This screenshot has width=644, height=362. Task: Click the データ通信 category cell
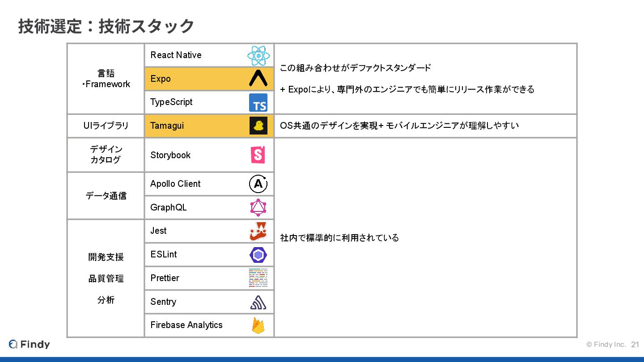106,196
